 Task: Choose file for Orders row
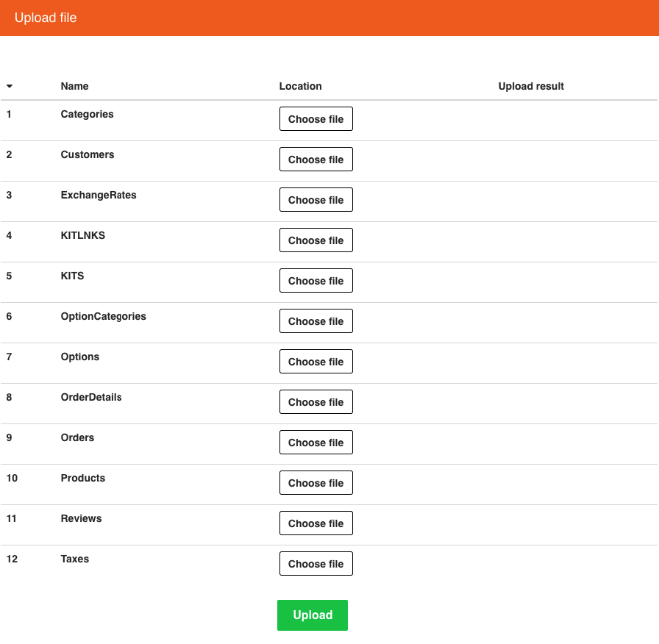[x=316, y=443]
